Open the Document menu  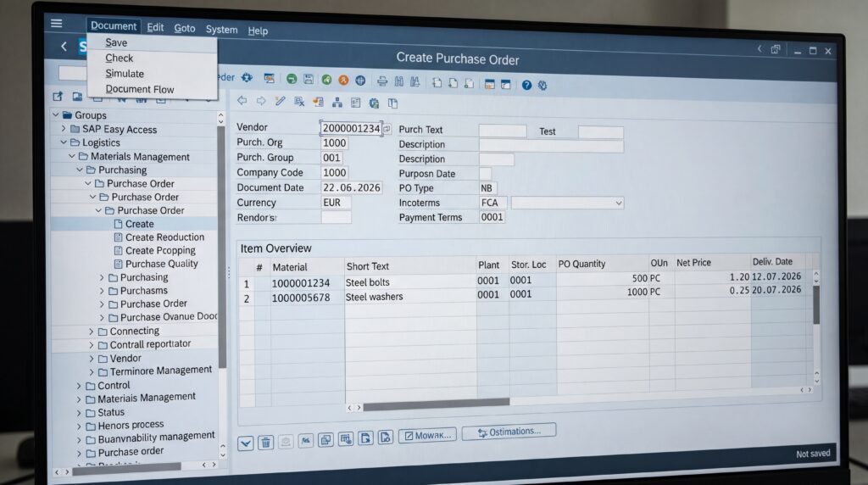point(114,25)
